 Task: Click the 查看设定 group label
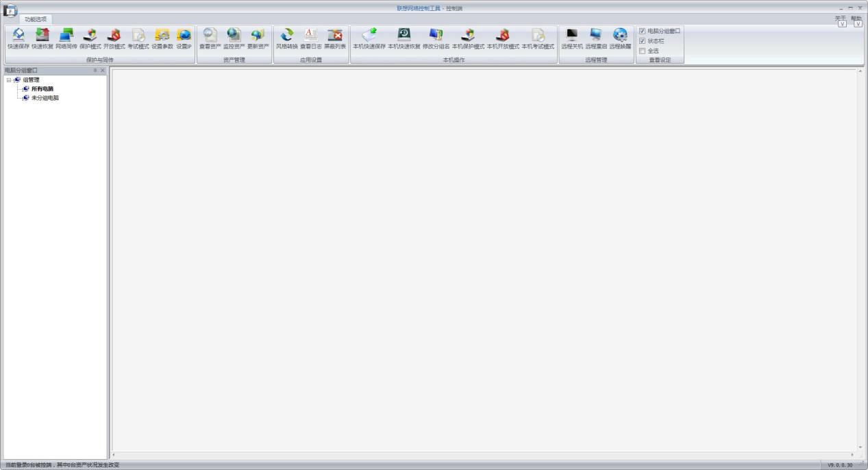pyautogui.click(x=660, y=60)
